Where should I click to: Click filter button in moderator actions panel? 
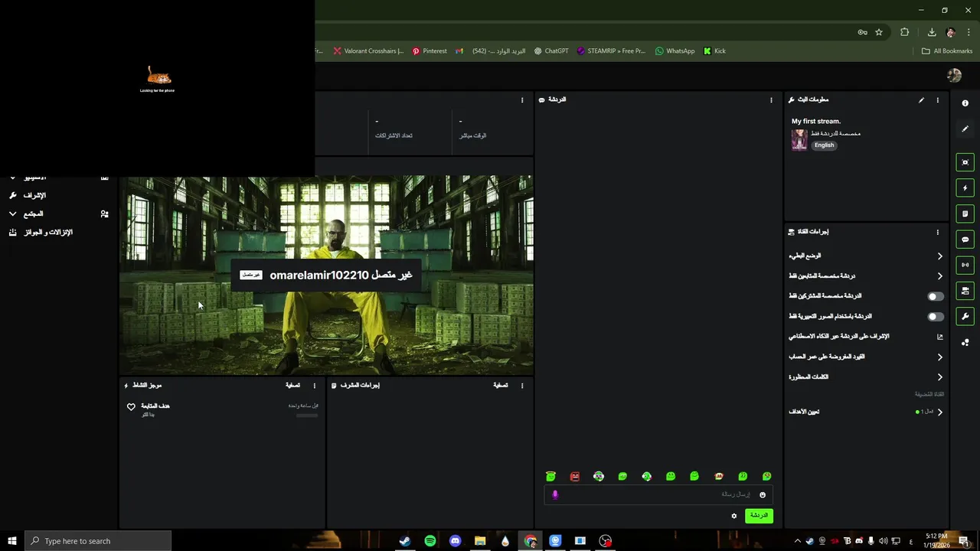pos(501,386)
